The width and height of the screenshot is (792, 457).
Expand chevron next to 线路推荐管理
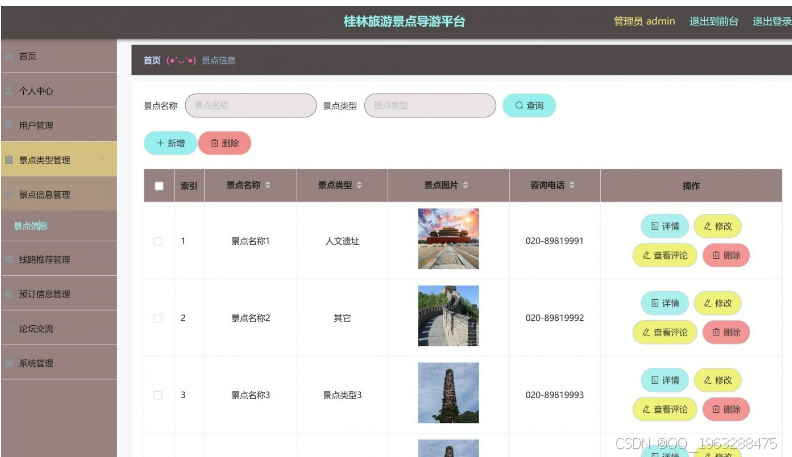101,259
